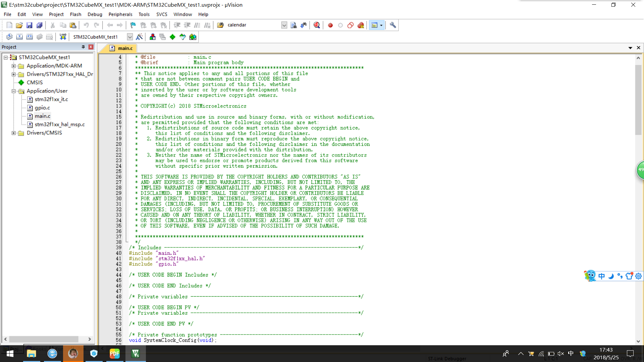Comment out selection with the Comment icon
The width and height of the screenshot is (644, 362).
point(197,25)
